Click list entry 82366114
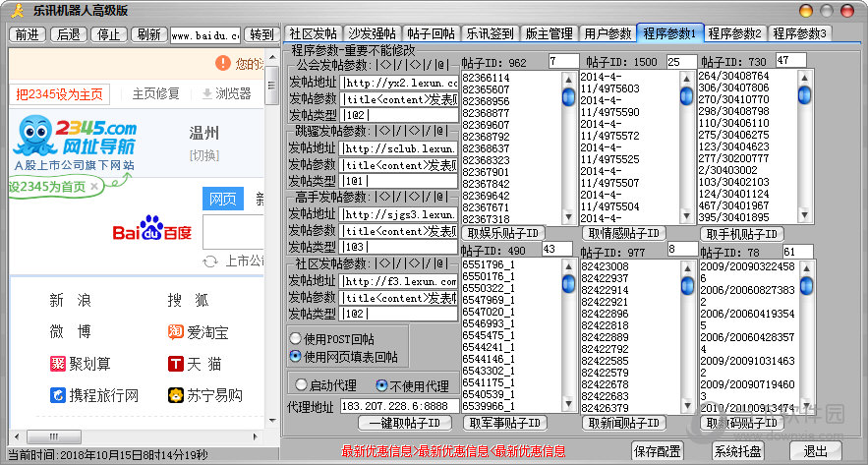The width and height of the screenshot is (868, 465). [486, 79]
